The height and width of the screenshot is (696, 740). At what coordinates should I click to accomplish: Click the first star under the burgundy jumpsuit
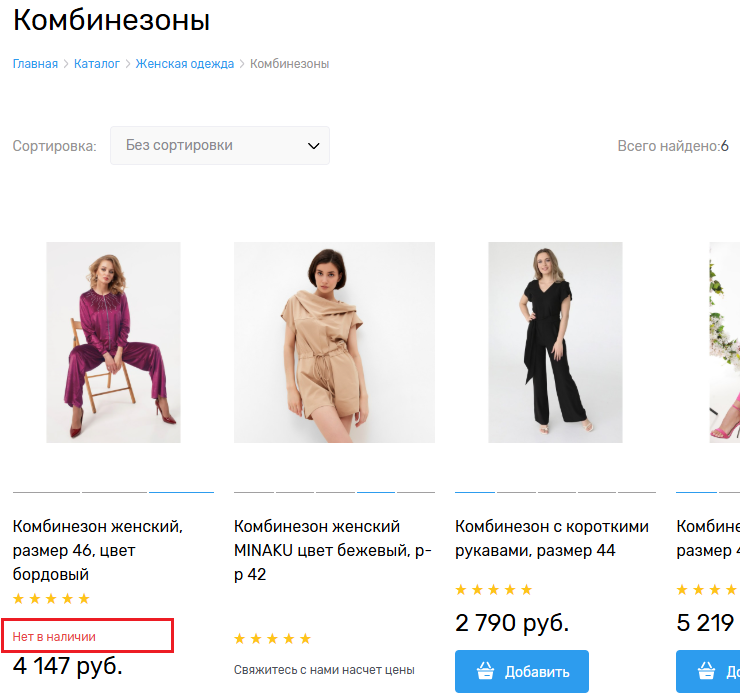[x=19, y=599]
